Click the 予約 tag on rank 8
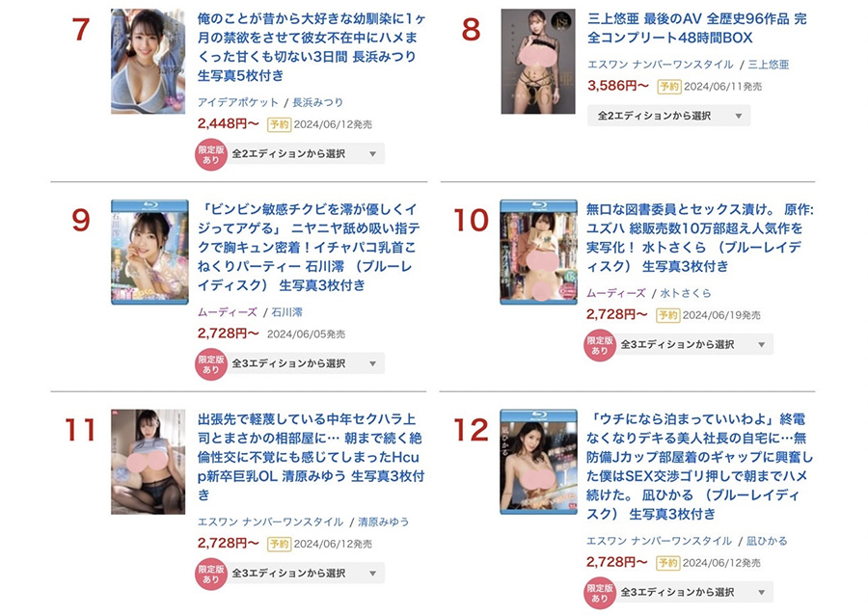Viewport: 868px width, 615px height. 668,87
